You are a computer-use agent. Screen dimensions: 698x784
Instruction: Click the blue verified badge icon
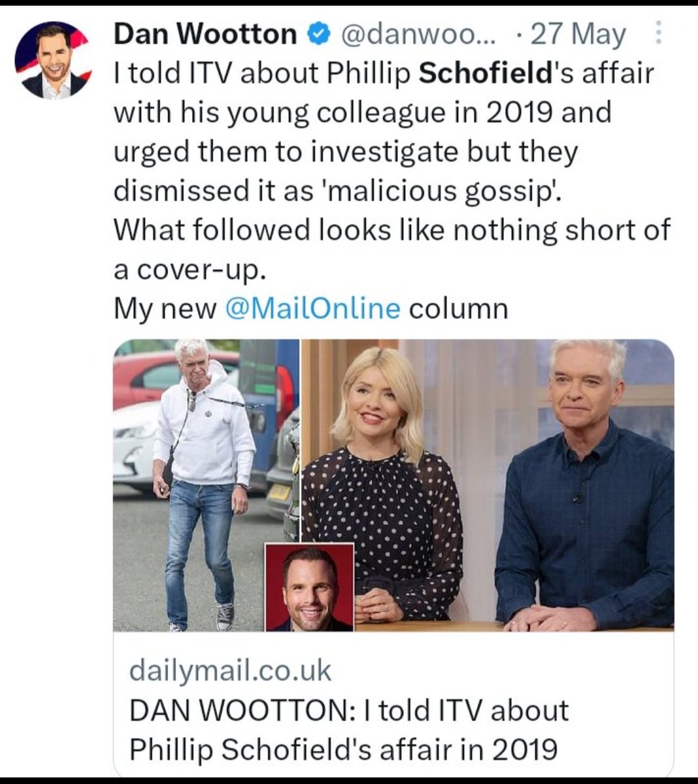click(318, 34)
